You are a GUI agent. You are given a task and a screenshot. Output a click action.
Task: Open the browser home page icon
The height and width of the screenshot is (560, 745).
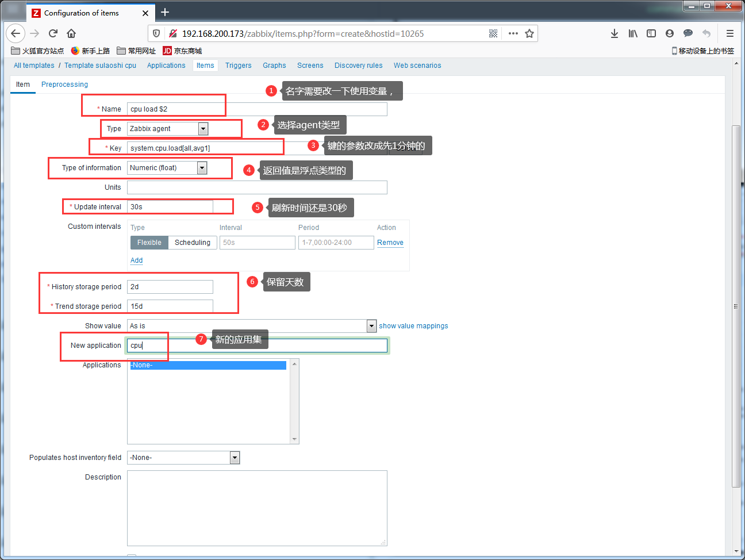click(71, 33)
